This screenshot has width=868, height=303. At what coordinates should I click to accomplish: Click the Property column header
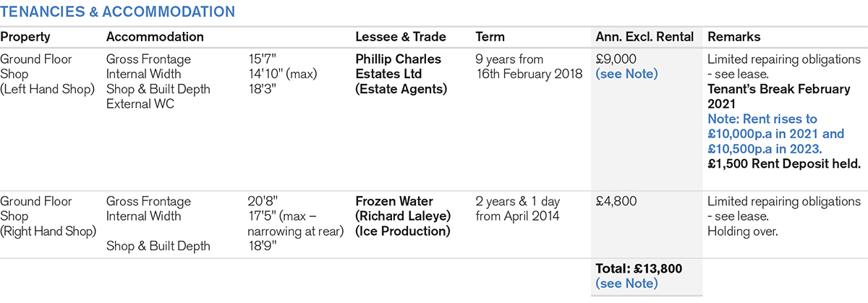[25, 37]
